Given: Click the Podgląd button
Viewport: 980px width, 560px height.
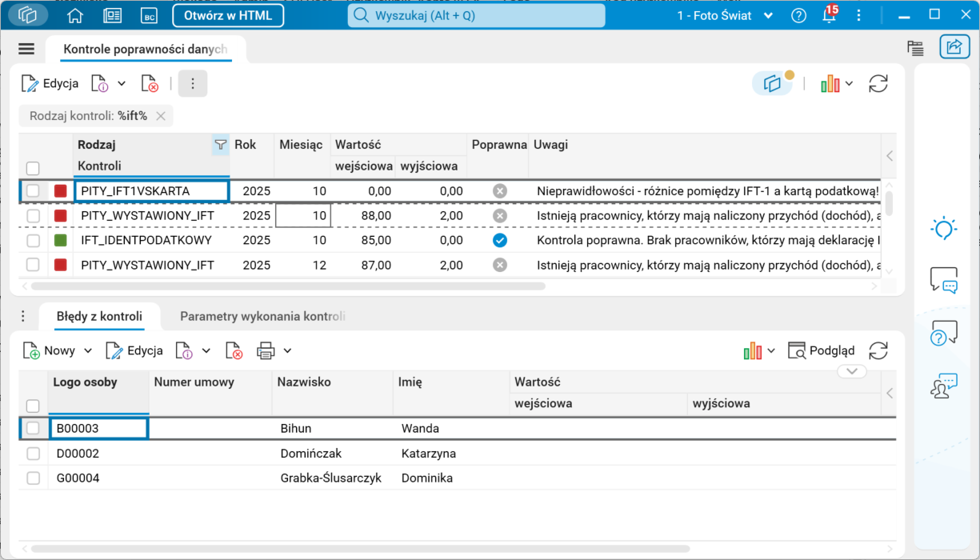Looking at the screenshot, I should (822, 350).
